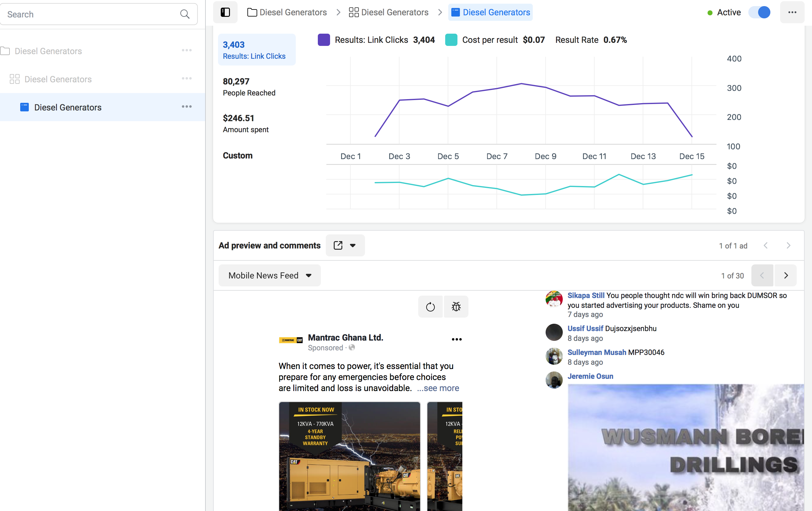Open Sikapa Still commenter profile

click(x=586, y=295)
